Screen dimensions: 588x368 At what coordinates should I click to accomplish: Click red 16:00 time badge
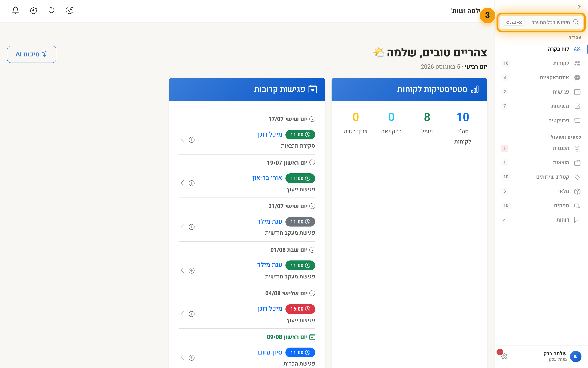coord(300,309)
